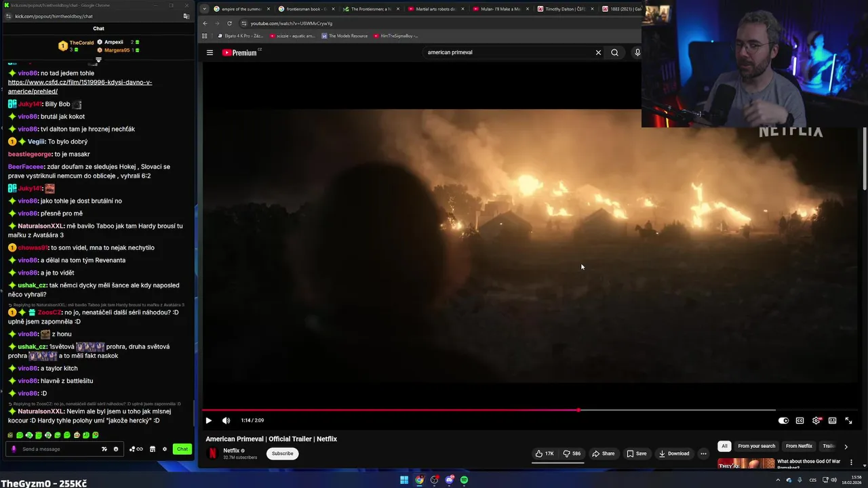Enter fullscreen in the YouTube player
The height and width of the screenshot is (488, 868).
[x=848, y=420]
